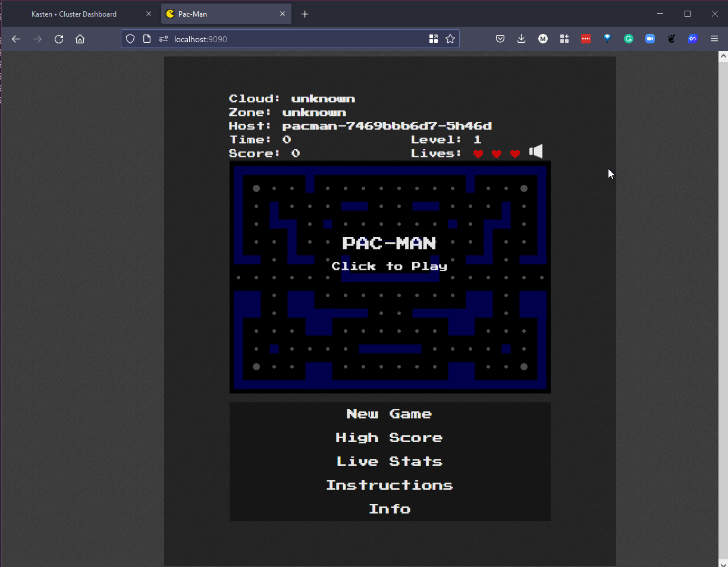Go to the browser home page

(80, 39)
